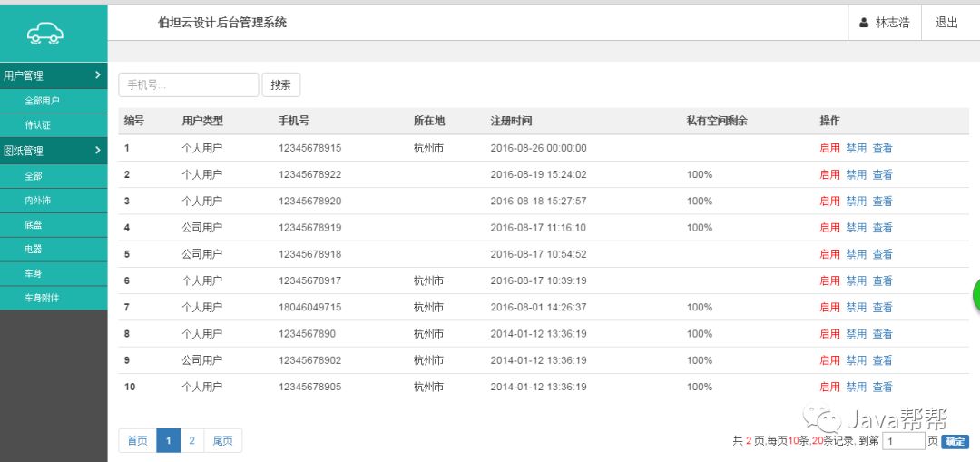Screen dimensions: 980x462
Task: Focus the 手机号 search input field
Action: 188,84
